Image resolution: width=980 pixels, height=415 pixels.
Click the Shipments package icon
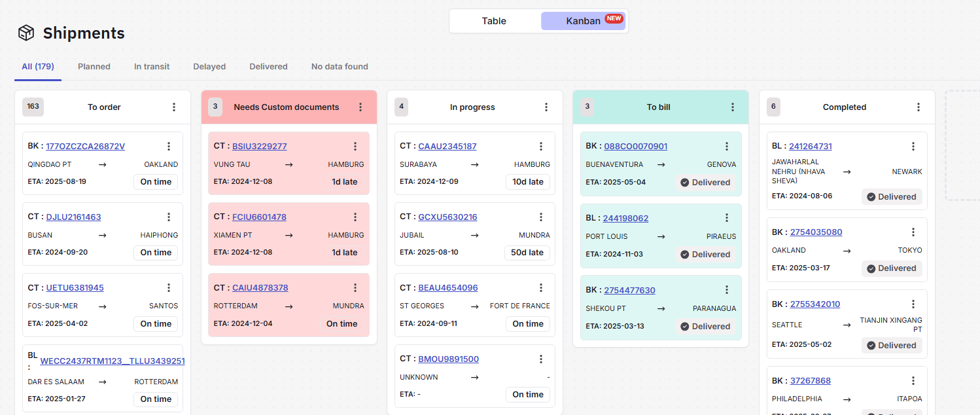tap(26, 33)
